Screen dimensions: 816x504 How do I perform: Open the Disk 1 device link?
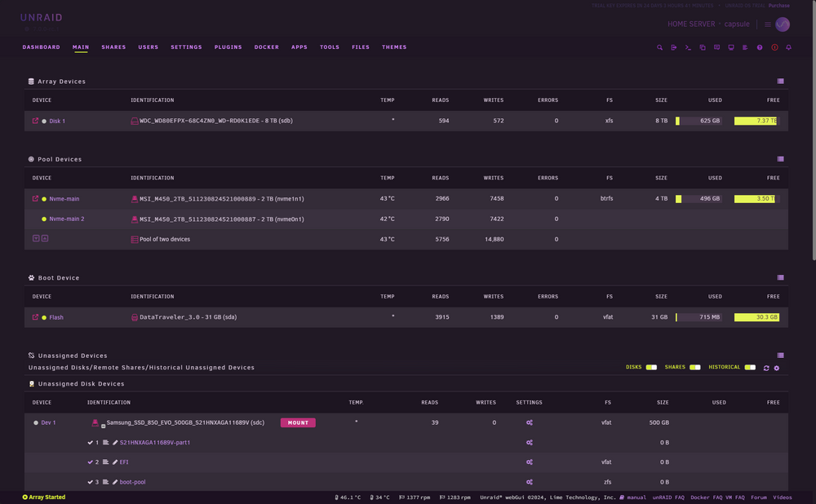click(x=57, y=121)
